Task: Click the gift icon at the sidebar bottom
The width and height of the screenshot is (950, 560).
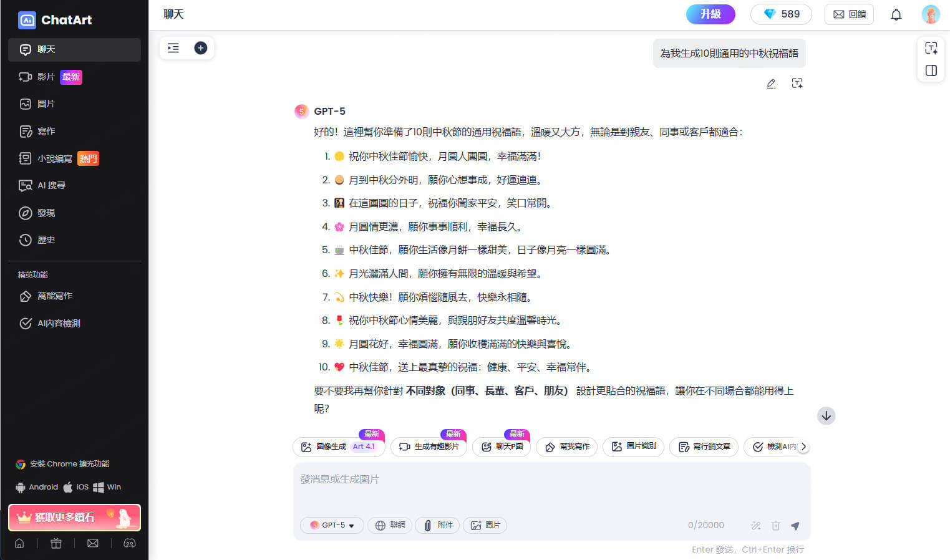Action: click(x=56, y=543)
